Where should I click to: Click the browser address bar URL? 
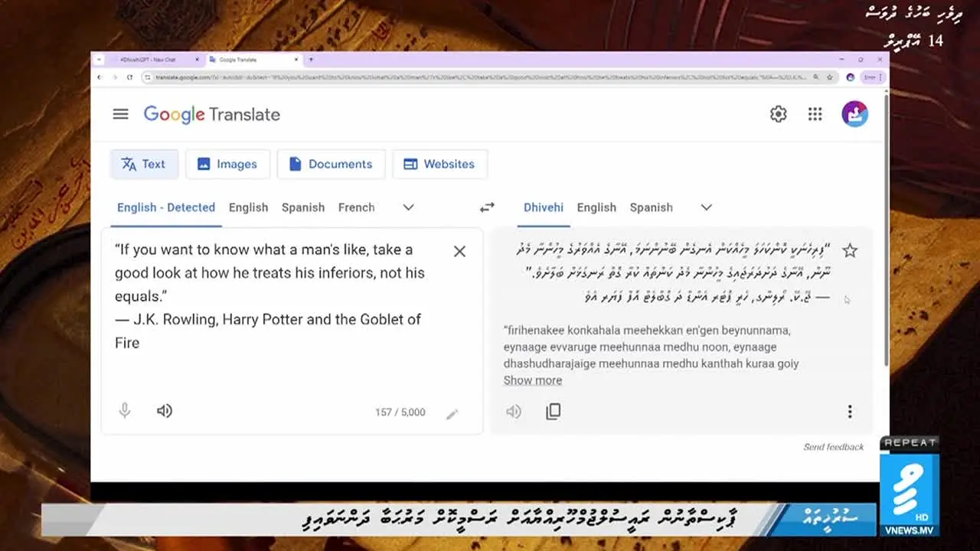pos(482,77)
